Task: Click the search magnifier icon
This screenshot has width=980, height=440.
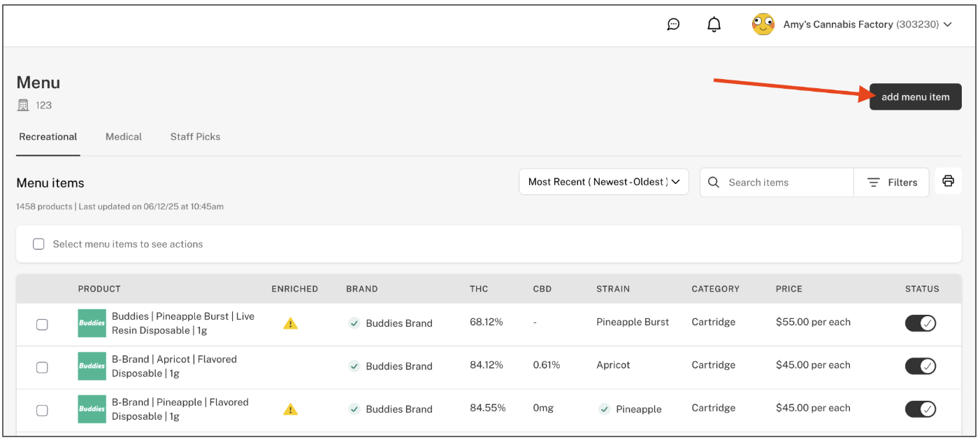Action: [714, 182]
